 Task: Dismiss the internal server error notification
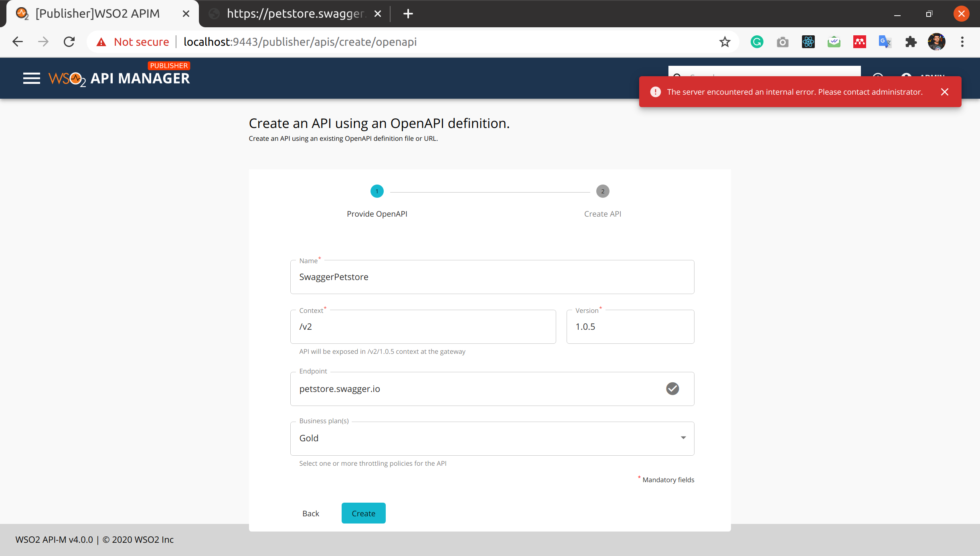[945, 92]
